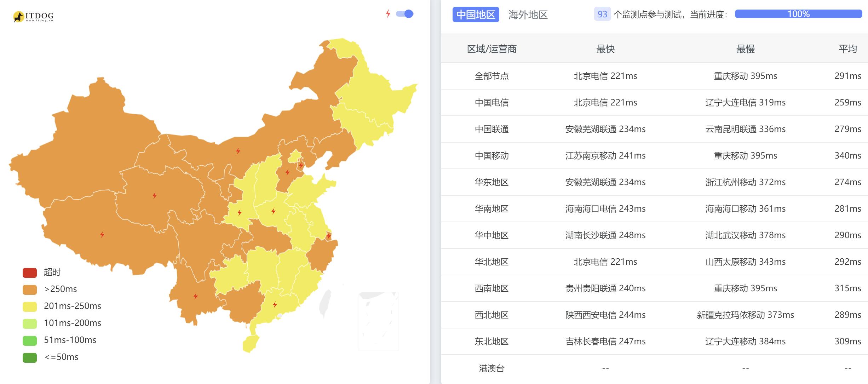Click the 93 monitoring points badge

click(602, 14)
